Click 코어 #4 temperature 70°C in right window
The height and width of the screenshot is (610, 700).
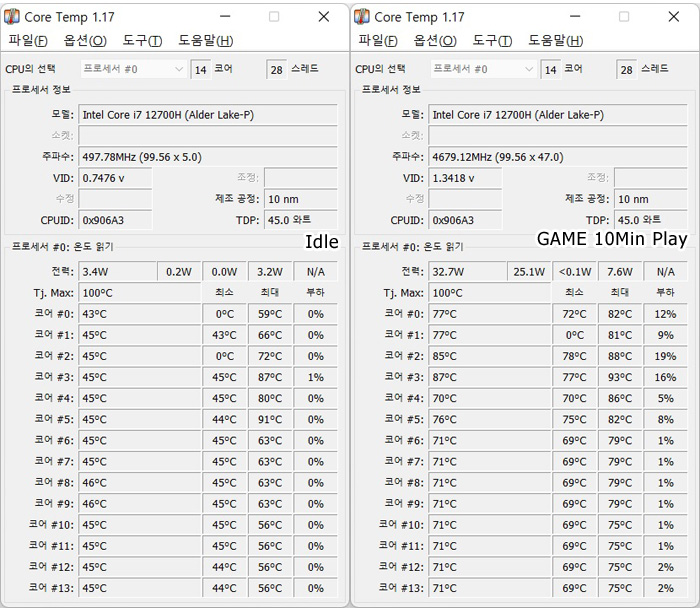(490, 398)
